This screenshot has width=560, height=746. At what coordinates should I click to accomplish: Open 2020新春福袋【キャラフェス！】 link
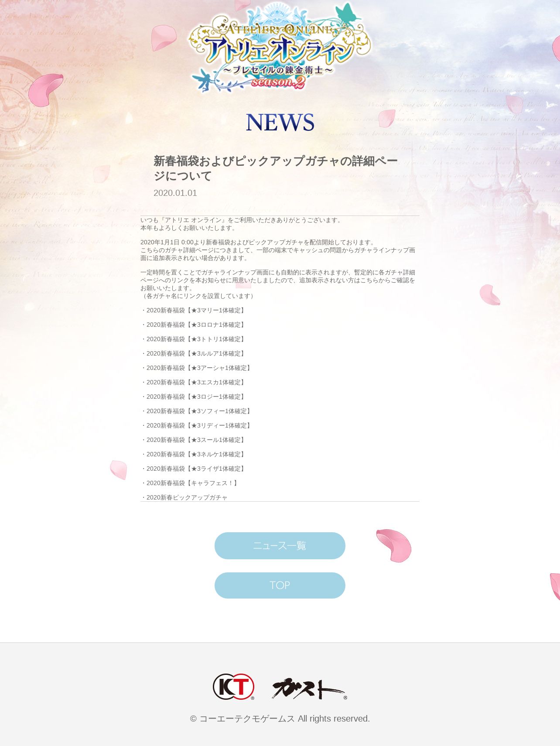click(193, 483)
